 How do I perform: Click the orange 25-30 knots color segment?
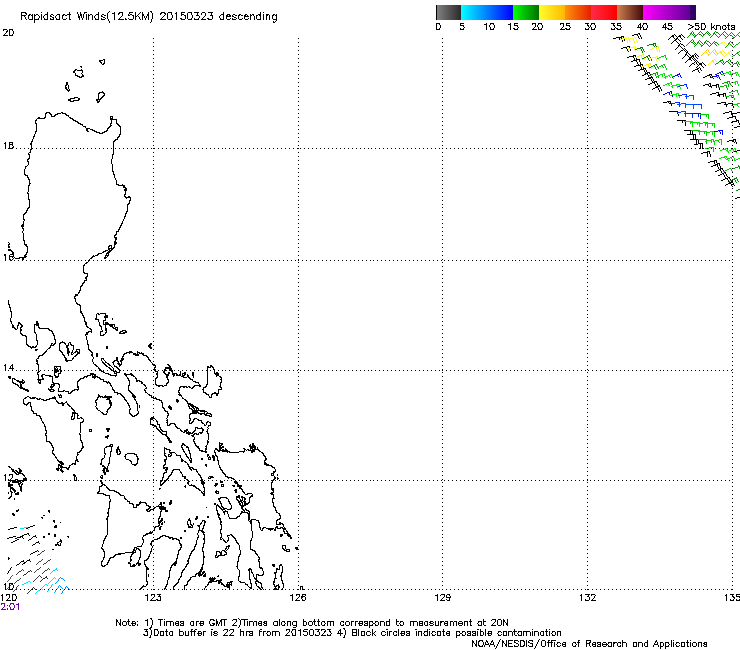pos(578,13)
